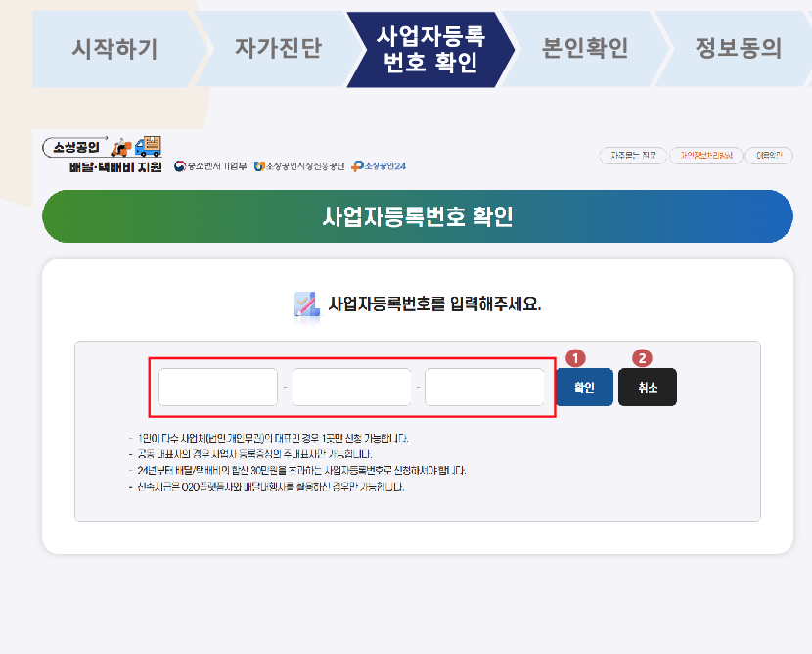Viewport: 812px width, 654px height.
Task: Click the delivery scooter rider icon
Action: 121,147
